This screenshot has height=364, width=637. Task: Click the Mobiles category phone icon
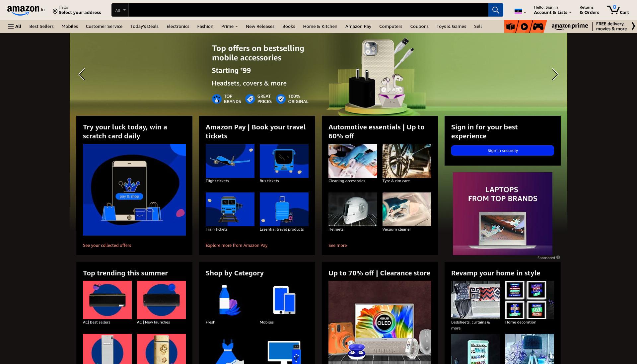pyautogui.click(x=284, y=300)
